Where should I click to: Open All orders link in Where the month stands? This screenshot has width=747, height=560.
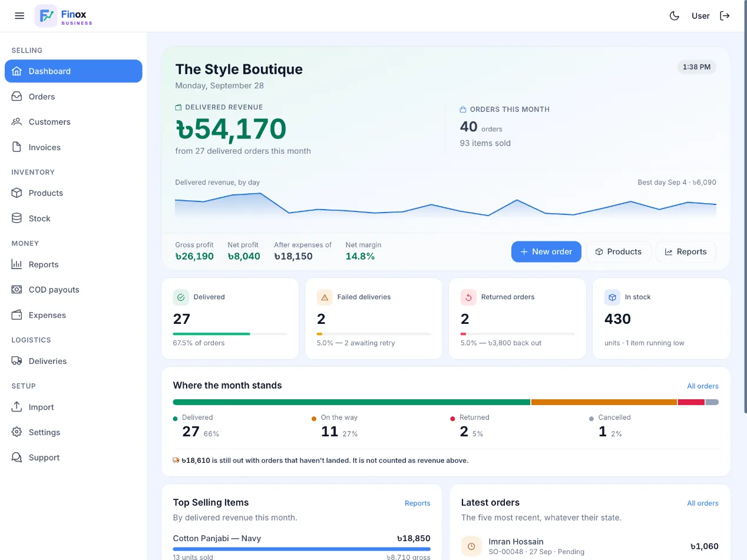tap(703, 386)
